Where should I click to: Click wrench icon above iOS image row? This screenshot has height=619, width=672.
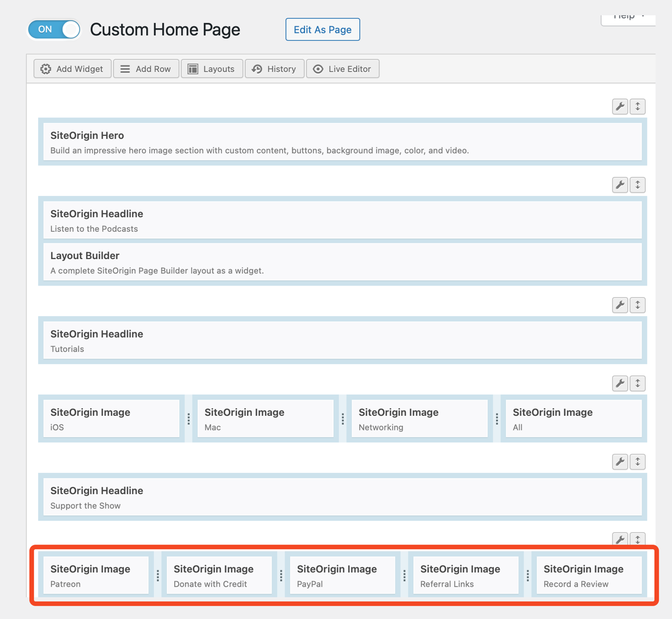(620, 383)
